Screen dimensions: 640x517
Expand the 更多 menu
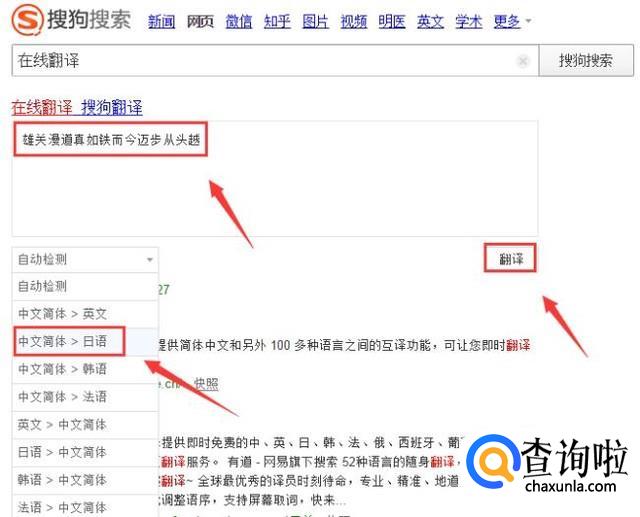(x=512, y=22)
